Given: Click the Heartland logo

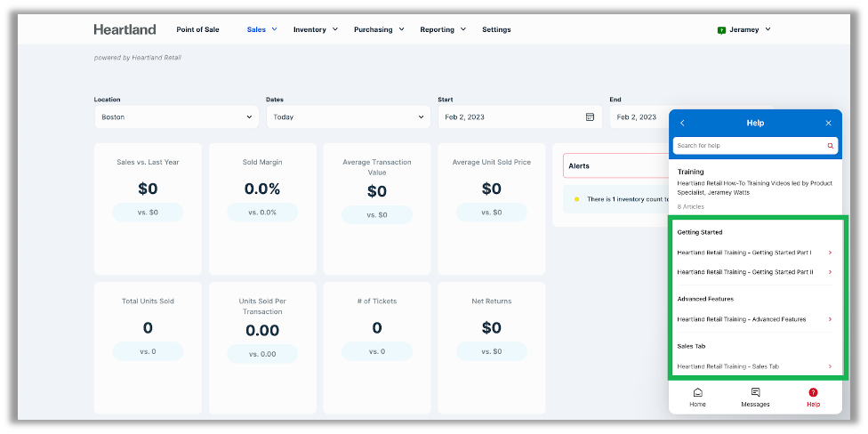Looking at the screenshot, I should (125, 29).
